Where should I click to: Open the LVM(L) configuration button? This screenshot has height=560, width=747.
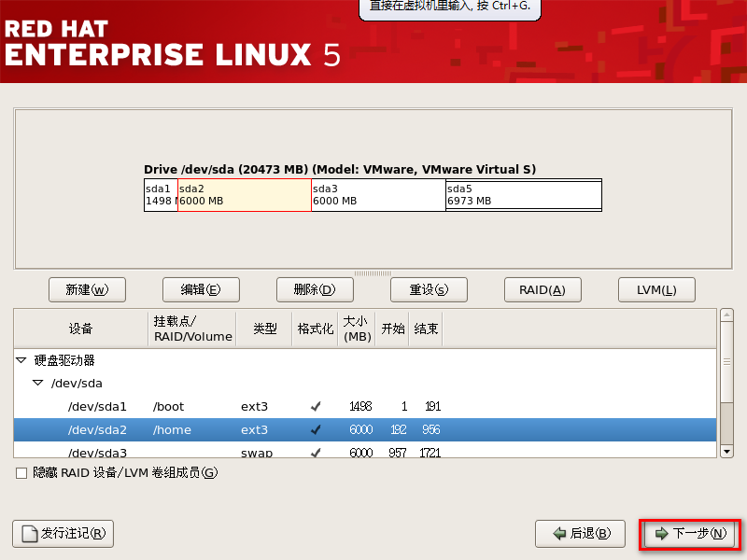point(656,289)
